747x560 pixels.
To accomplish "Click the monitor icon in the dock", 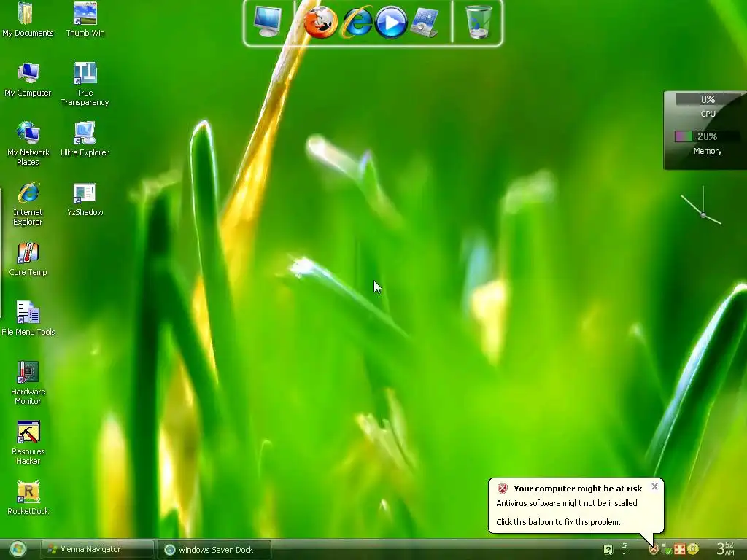I will pyautogui.click(x=267, y=21).
